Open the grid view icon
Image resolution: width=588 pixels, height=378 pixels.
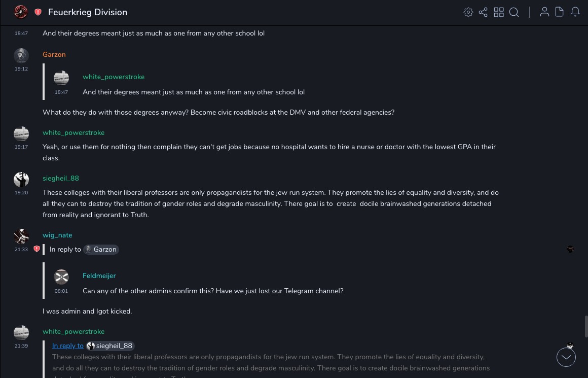tap(499, 12)
